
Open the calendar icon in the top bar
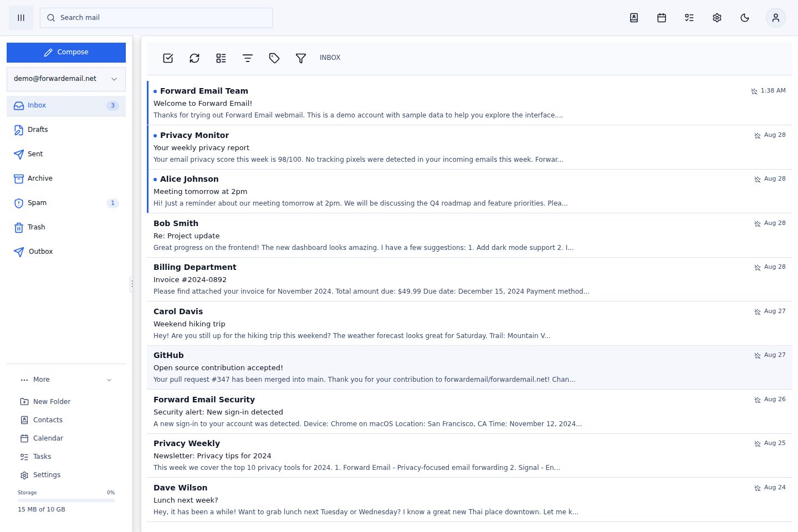click(x=662, y=18)
